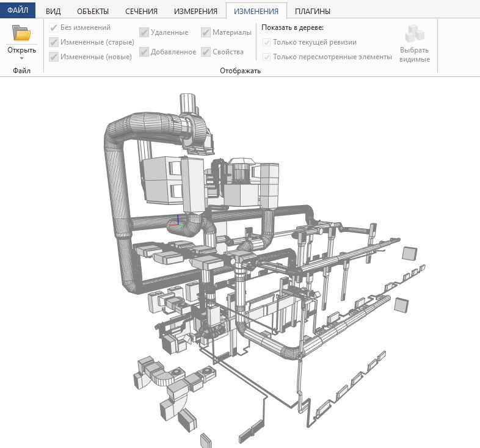Toggle the Материалы checkbox
Screen dimensions: 480x448
[206, 32]
